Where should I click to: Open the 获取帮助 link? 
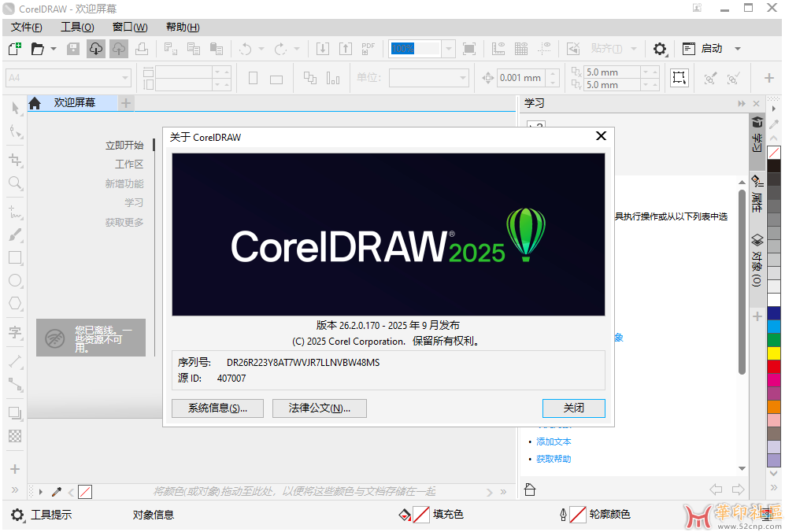(554, 459)
